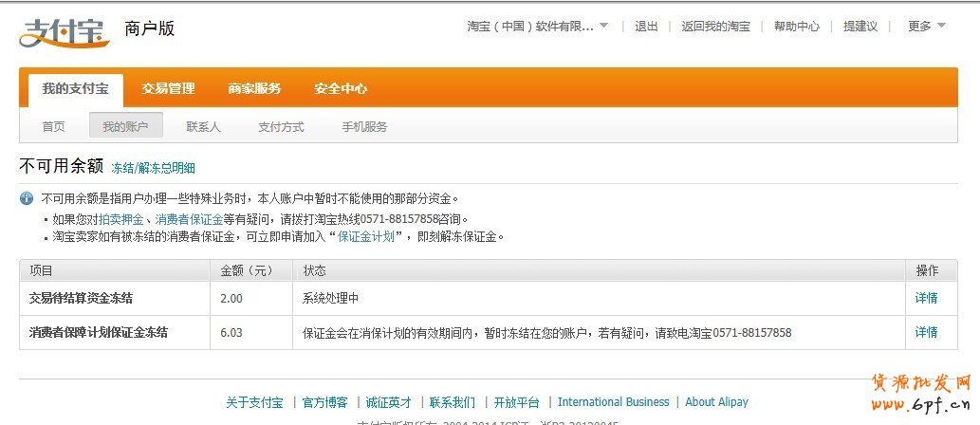Open the 联系人 sub-menu item

[x=203, y=126]
